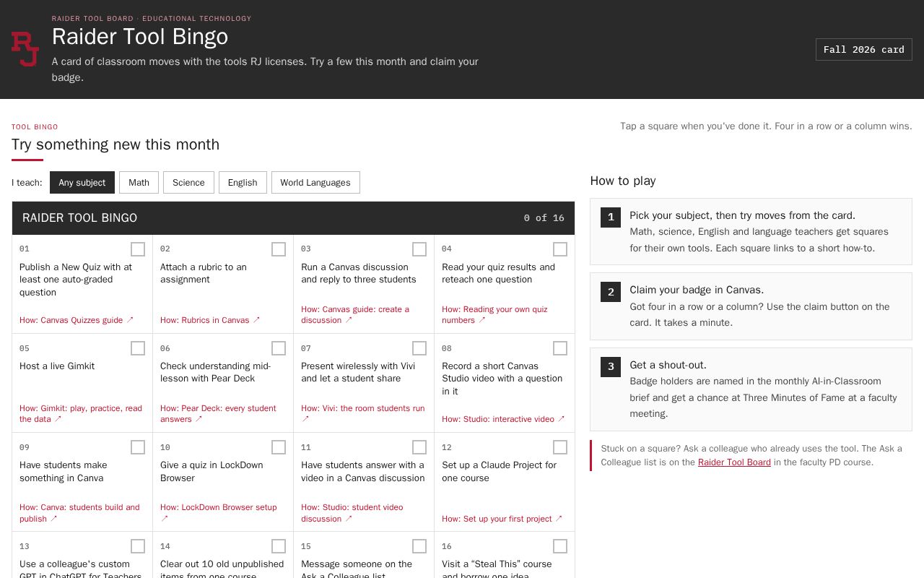
Task: Tick the checkbox on square 13
Action: (x=138, y=546)
